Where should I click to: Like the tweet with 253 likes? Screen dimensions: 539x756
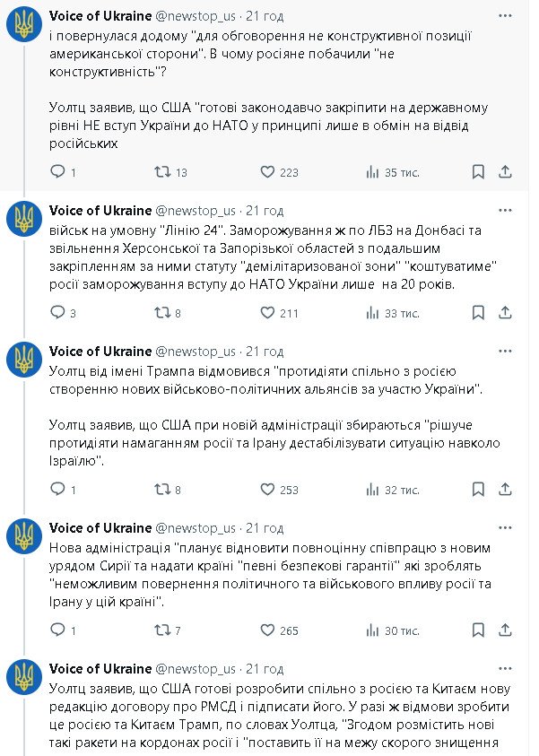267,489
